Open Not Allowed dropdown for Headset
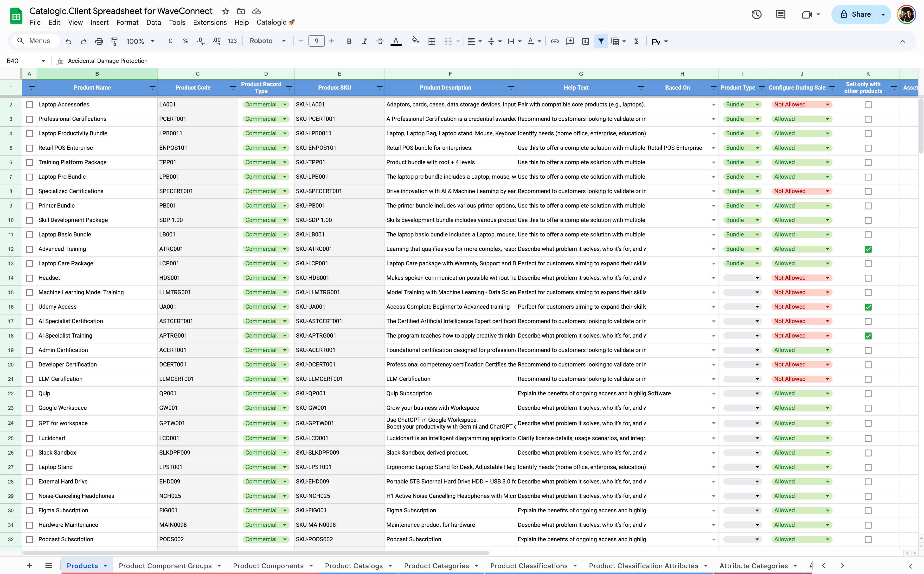The width and height of the screenshot is (924, 574). (x=827, y=278)
